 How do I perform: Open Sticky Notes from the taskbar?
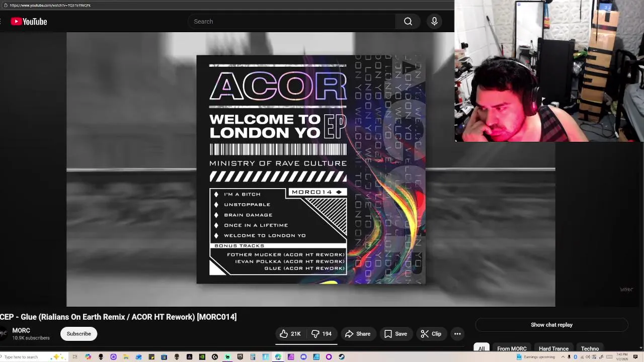(151, 357)
